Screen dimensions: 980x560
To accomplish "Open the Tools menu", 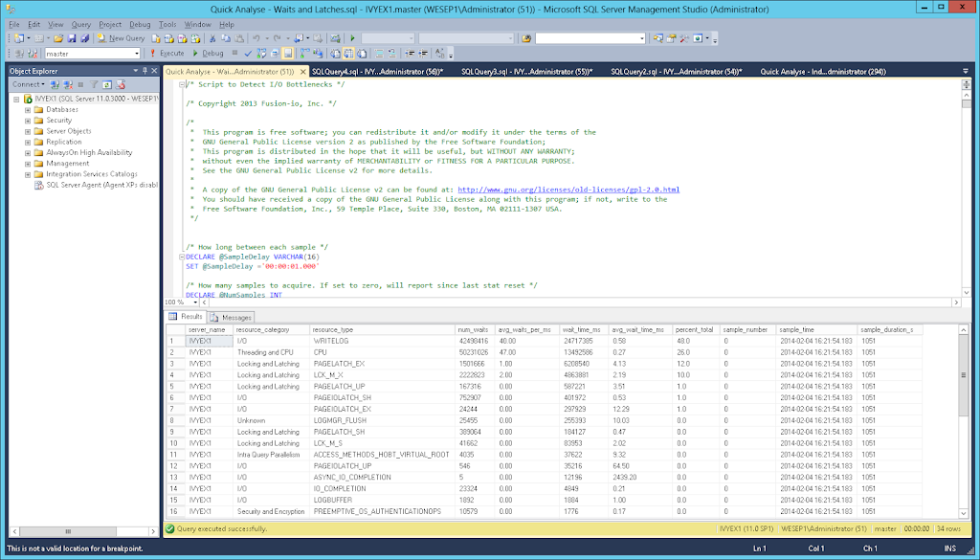I will pyautogui.click(x=167, y=24).
